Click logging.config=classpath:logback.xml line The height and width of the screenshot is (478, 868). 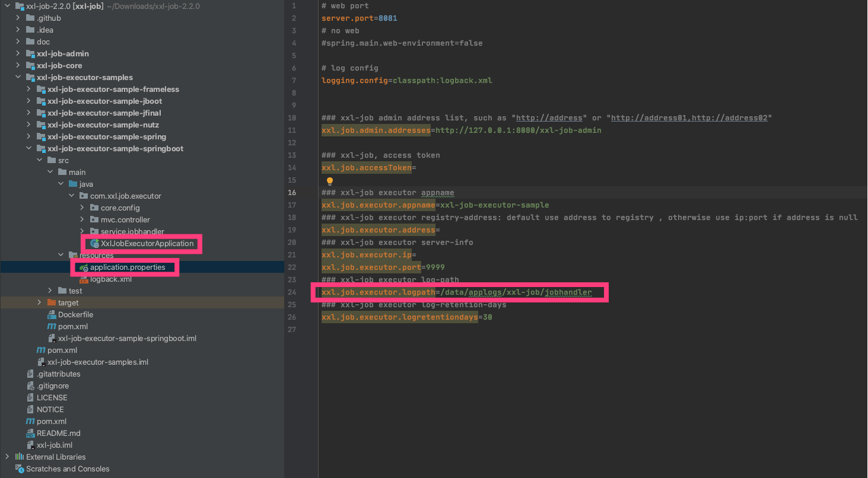[x=407, y=81]
